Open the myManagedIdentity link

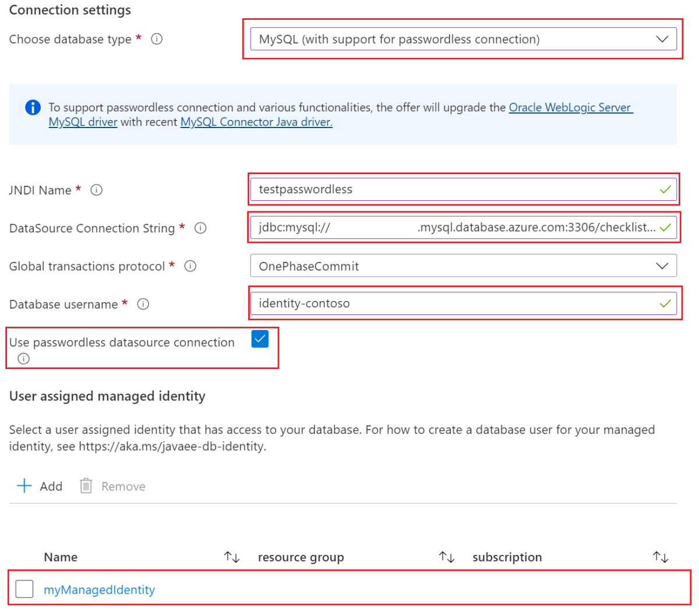(99, 590)
